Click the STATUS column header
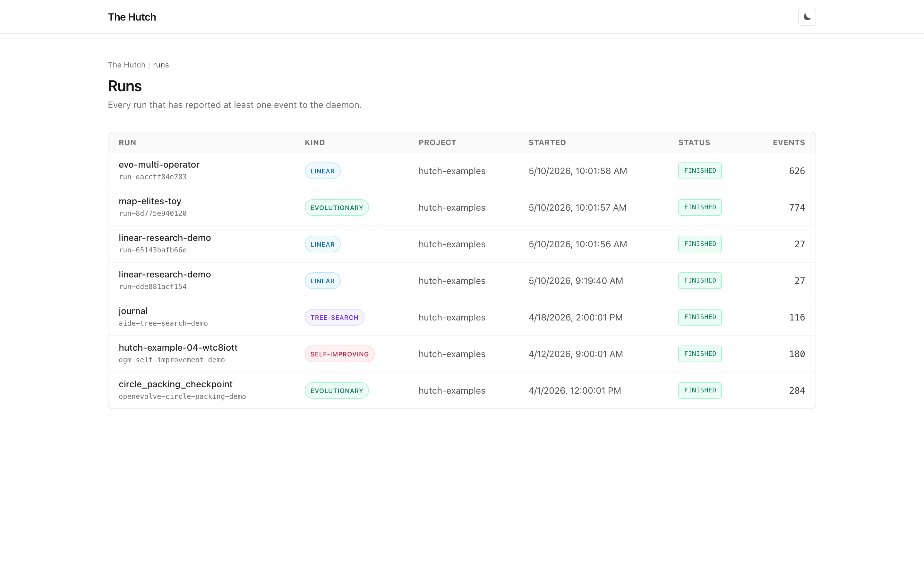The height and width of the screenshot is (578, 924). 694,143
